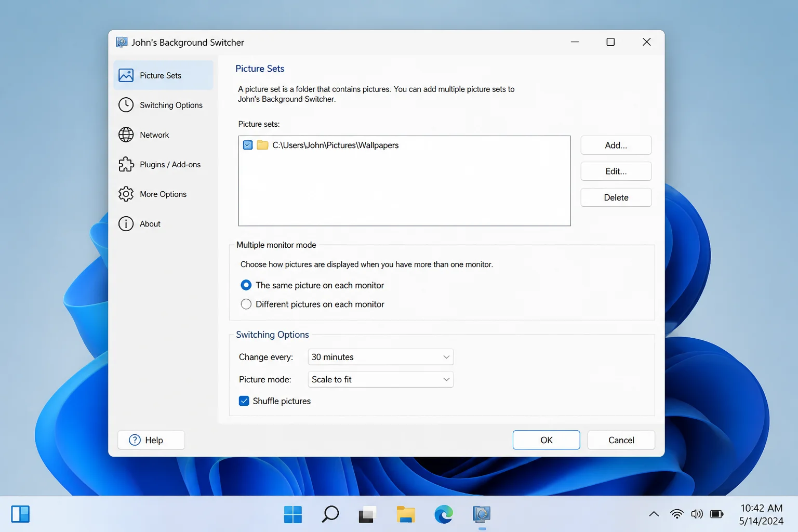
Task: Switch to the Picture Sets section label
Action: (x=161, y=75)
